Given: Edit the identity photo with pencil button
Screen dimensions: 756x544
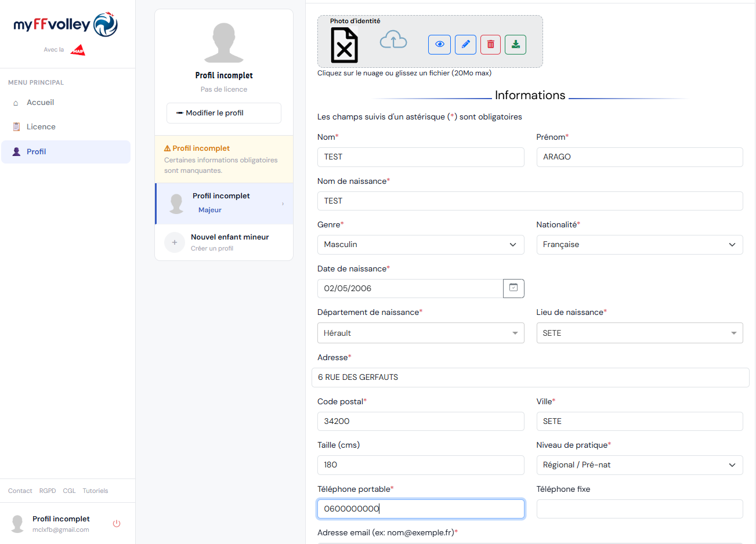Looking at the screenshot, I should pos(465,45).
